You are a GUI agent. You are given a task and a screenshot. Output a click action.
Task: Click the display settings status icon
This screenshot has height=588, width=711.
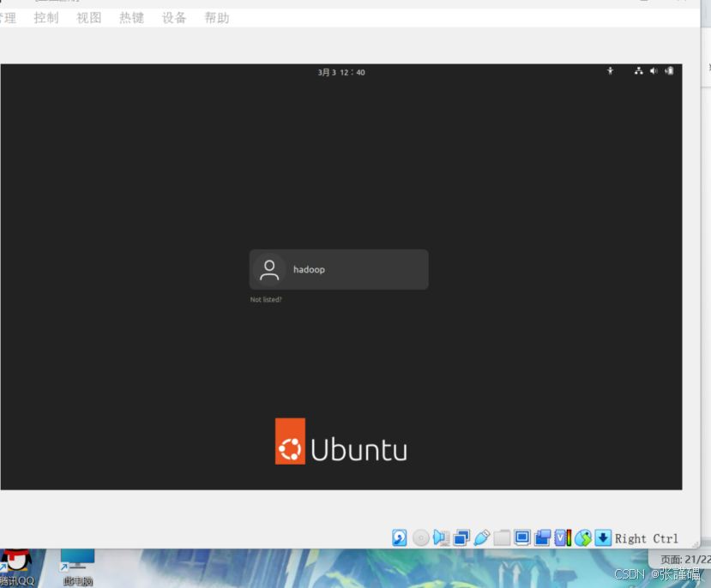point(522,537)
